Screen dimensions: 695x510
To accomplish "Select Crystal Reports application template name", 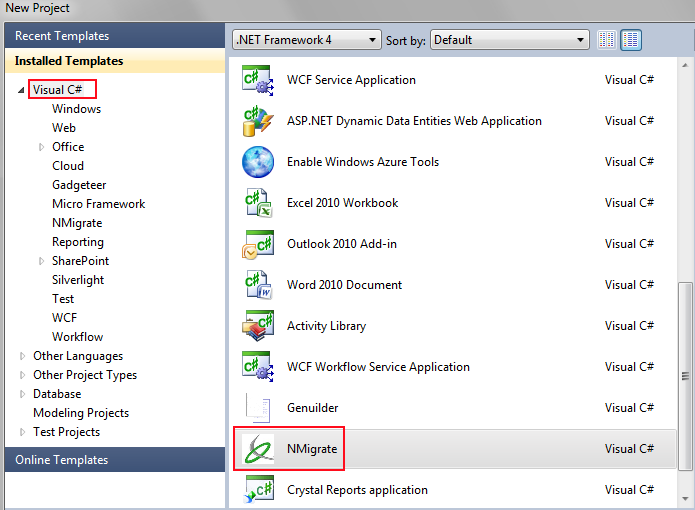I will tap(357, 490).
